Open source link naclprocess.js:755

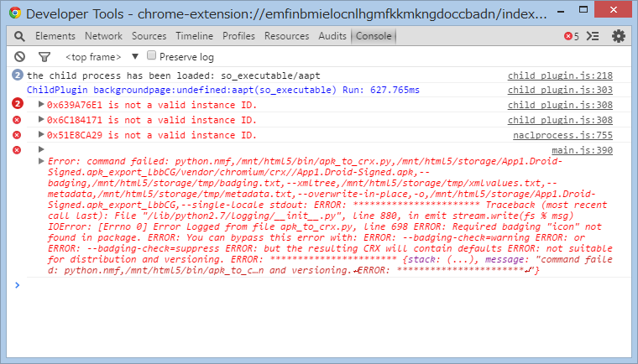[x=562, y=135]
